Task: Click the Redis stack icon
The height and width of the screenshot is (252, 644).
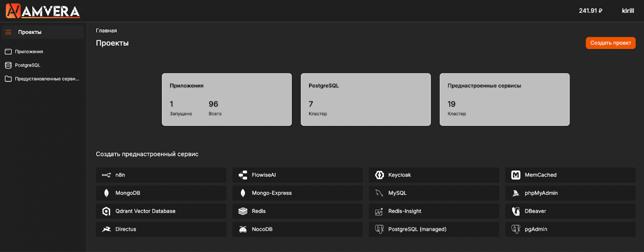Action: (x=243, y=211)
